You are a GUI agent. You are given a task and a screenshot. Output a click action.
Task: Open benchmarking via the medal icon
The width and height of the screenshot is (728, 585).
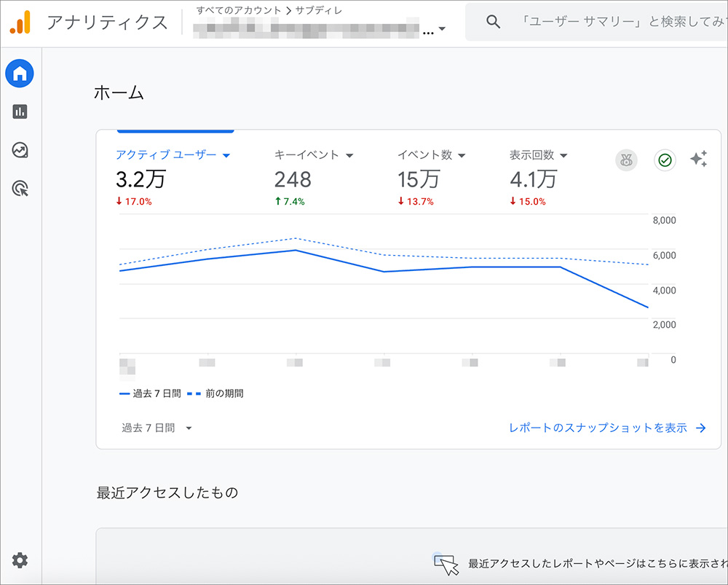tap(626, 160)
